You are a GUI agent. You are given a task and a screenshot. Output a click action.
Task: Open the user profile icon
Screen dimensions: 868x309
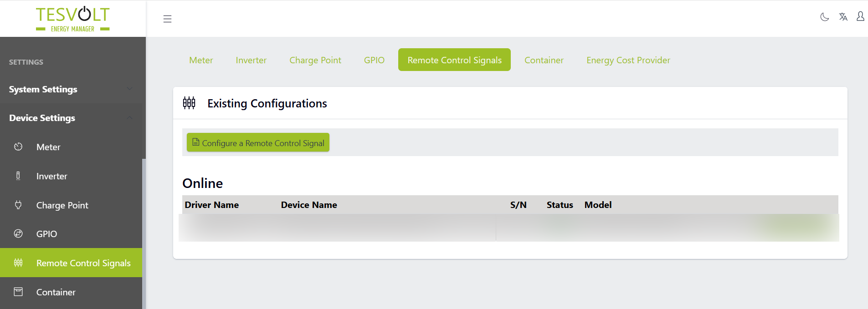coord(860,17)
